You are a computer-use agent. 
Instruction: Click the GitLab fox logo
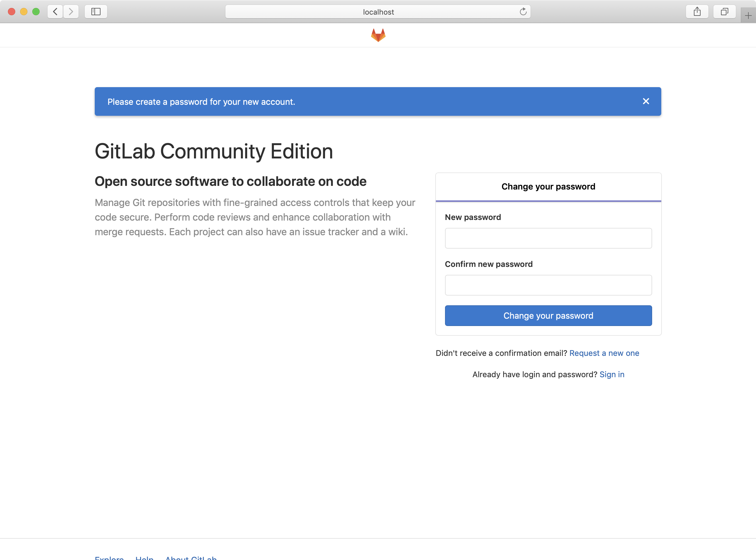[x=378, y=35]
